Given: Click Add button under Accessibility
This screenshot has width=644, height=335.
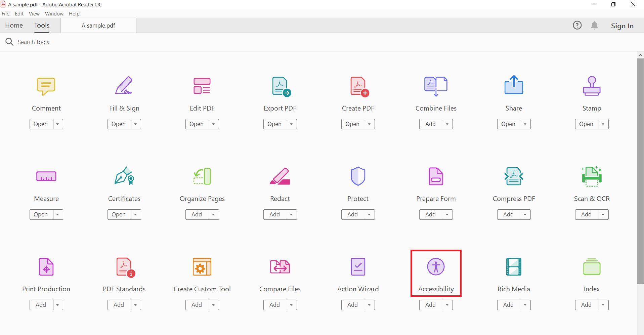Looking at the screenshot, I should 431,305.
